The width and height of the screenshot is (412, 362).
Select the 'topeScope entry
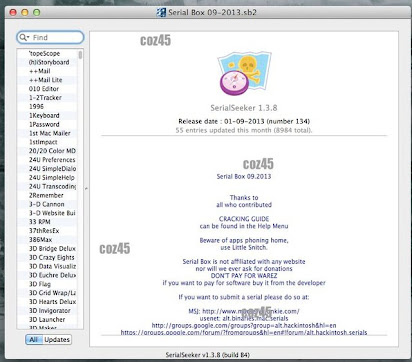pyautogui.click(x=47, y=53)
